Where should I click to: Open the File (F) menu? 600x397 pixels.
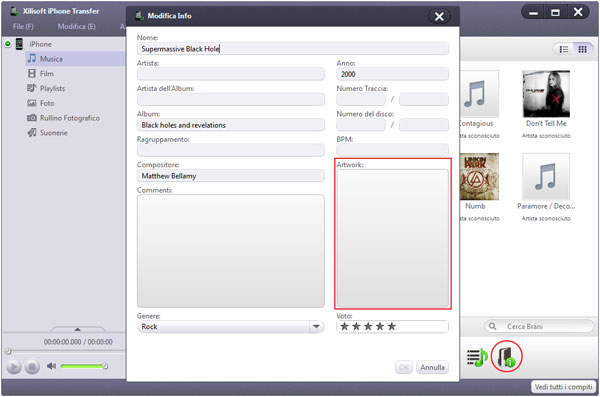23,26
